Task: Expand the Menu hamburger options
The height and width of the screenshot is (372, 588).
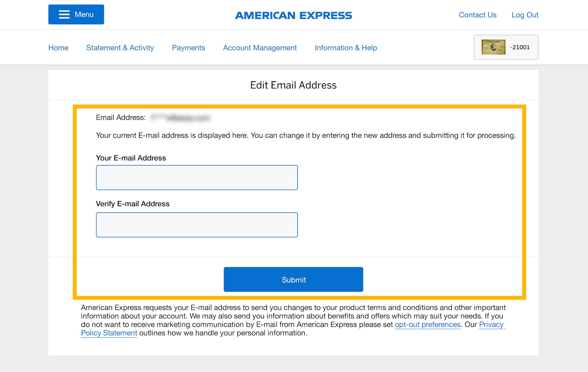Action: click(x=76, y=14)
